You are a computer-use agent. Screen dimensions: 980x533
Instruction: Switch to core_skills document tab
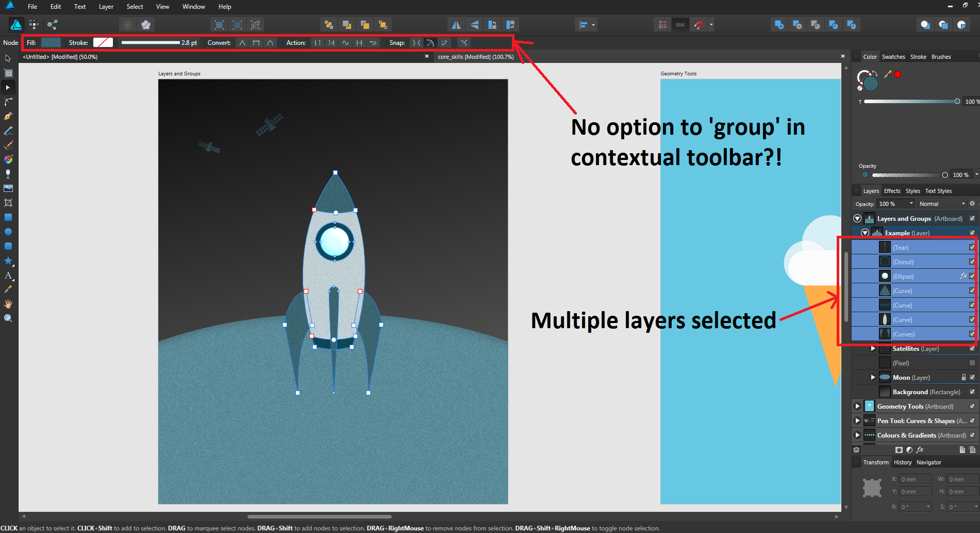coord(476,57)
